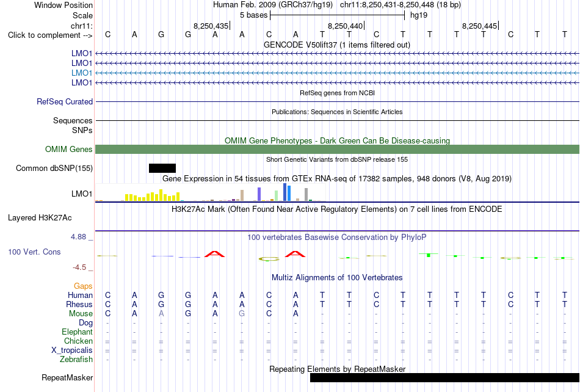Image resolution: width=580 pixels, height=392 pixels.
Task: Select the Chicken species label
Action: pyautogui.click(x=78, y=341)
